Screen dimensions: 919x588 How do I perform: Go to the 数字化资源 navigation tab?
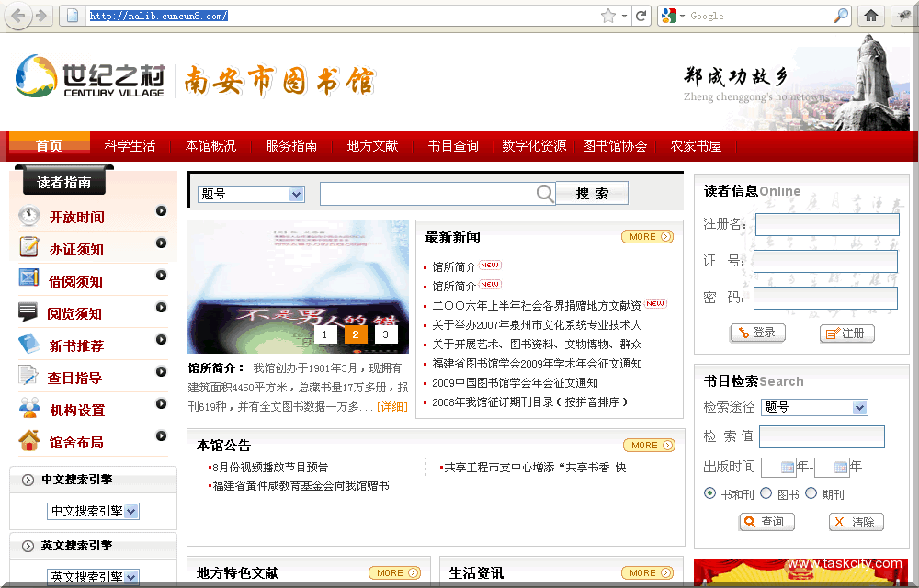(x=534, y=146)
